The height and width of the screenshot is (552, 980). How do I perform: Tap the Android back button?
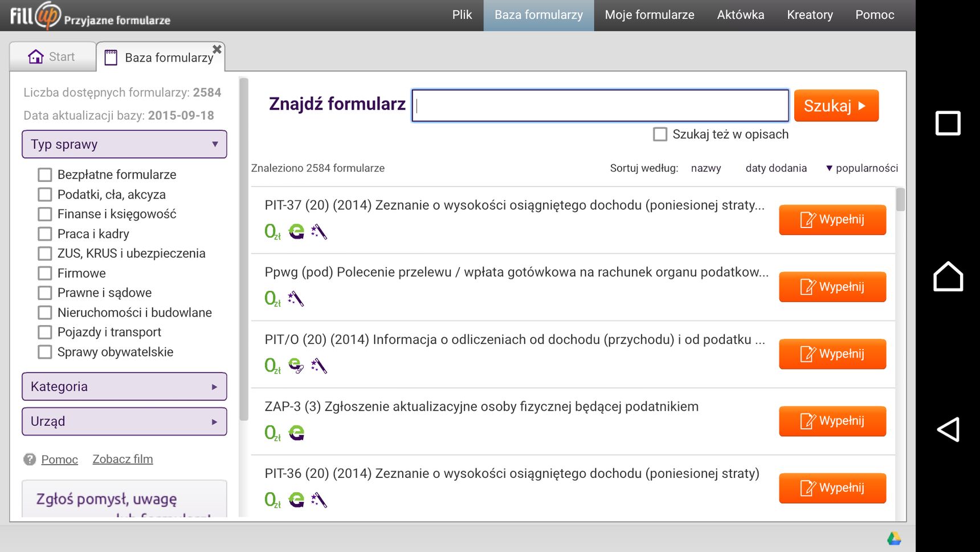(948, 429)
